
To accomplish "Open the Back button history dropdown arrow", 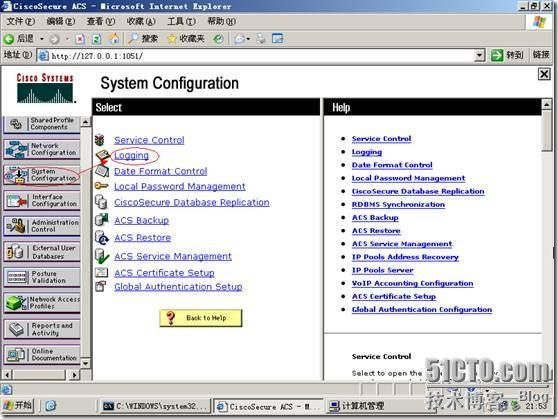I will 42,38.
